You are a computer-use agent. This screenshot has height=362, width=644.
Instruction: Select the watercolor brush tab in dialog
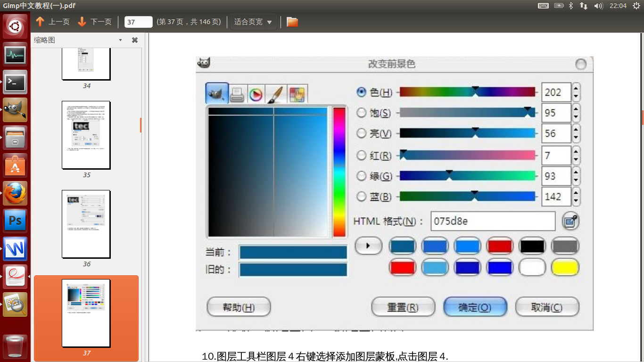[276, 94]
